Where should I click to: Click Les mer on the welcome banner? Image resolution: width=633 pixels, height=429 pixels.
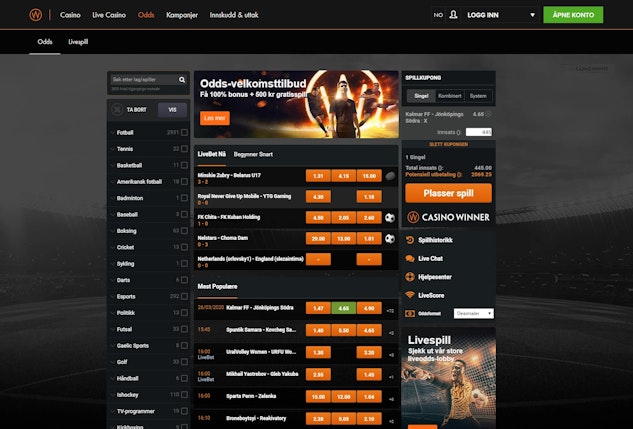pos(215,118)
